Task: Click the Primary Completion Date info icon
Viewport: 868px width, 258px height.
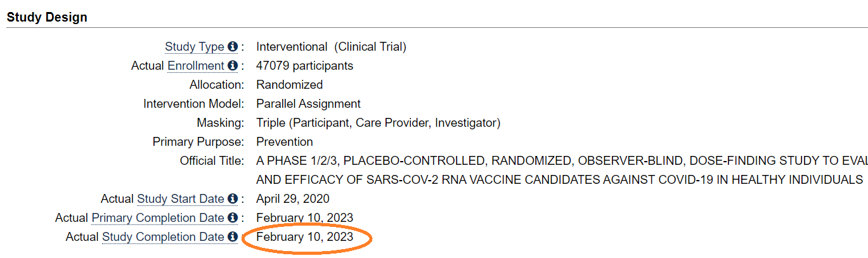Action: click(x=233, y=218)
